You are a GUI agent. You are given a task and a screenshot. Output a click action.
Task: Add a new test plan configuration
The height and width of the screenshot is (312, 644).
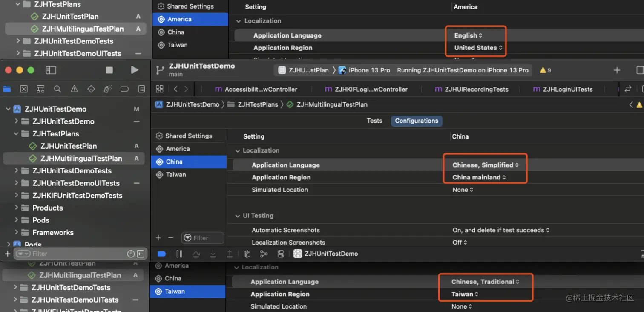click(158, 238)
